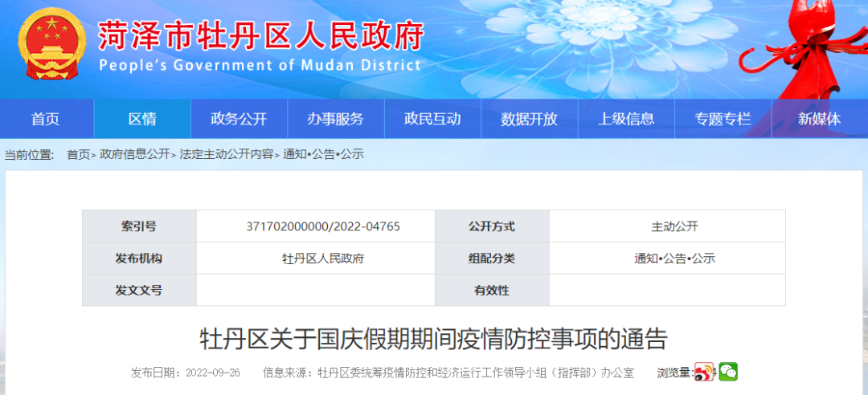Share article via Weibo icon
The image size is (868, 395).
point(704,372)
